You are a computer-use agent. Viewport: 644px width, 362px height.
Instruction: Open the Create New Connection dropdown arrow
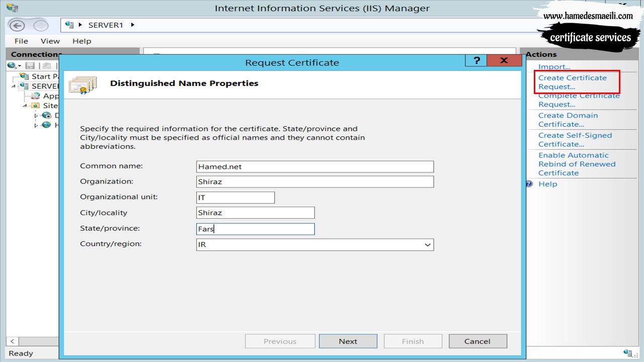tap(20, 66)
